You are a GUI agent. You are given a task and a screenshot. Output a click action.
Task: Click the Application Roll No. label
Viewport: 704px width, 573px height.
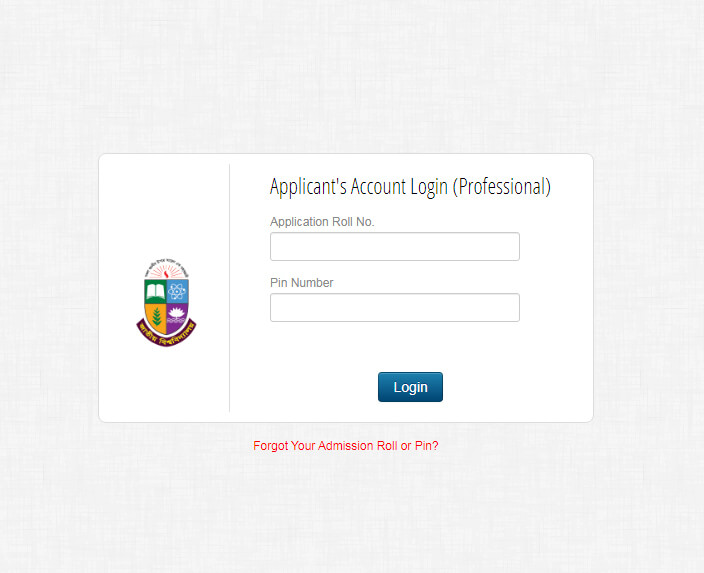click(322, 222)
